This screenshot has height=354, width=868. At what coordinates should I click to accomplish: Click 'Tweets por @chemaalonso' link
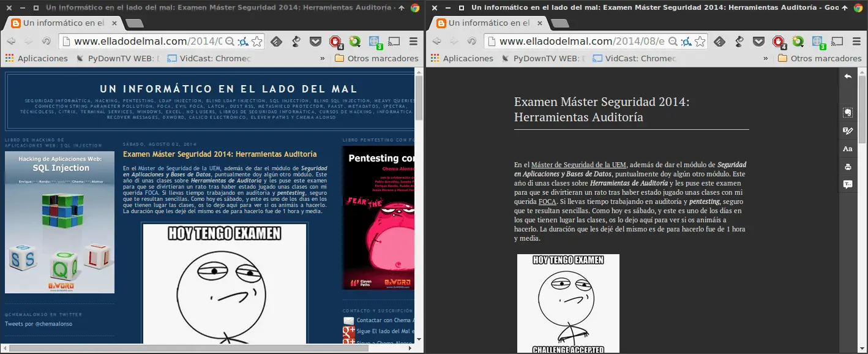pyautogui.click(x=39, y=324)
